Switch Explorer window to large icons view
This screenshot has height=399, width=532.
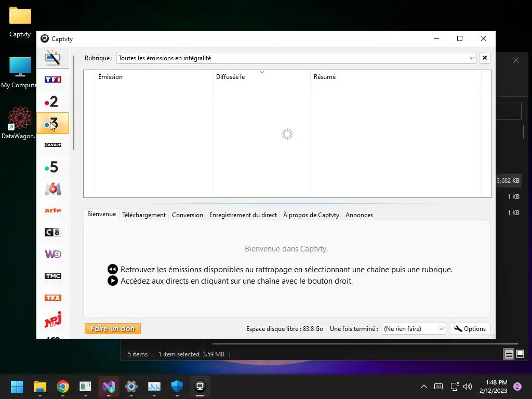coord(520,354)
